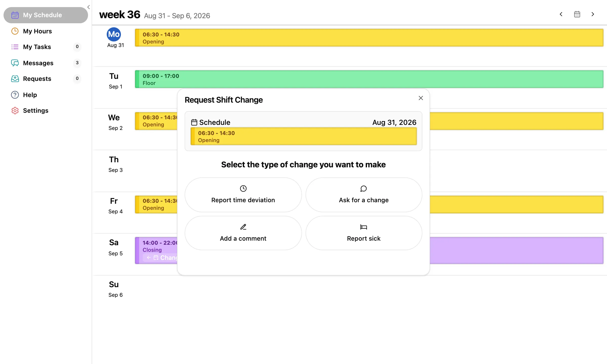The image size is (607, 364).
Task: Click the Requests inbox icon
Action: pos(15,79)
